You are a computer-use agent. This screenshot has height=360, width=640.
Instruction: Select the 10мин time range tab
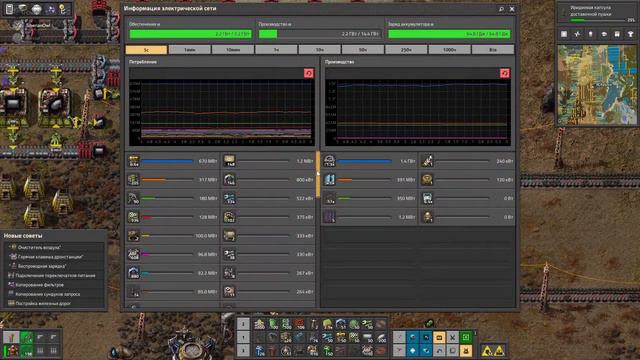(x=233, y=50)
